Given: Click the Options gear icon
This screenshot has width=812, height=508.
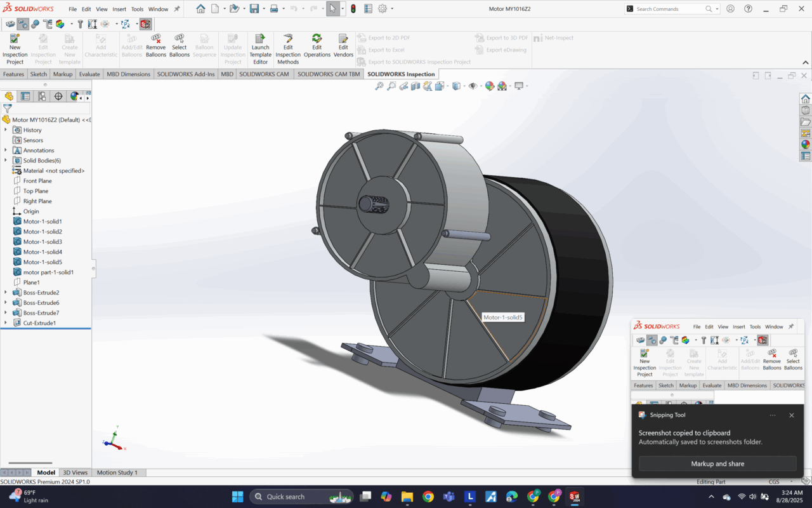Looking at the screenshot, I should pos(383,9).
